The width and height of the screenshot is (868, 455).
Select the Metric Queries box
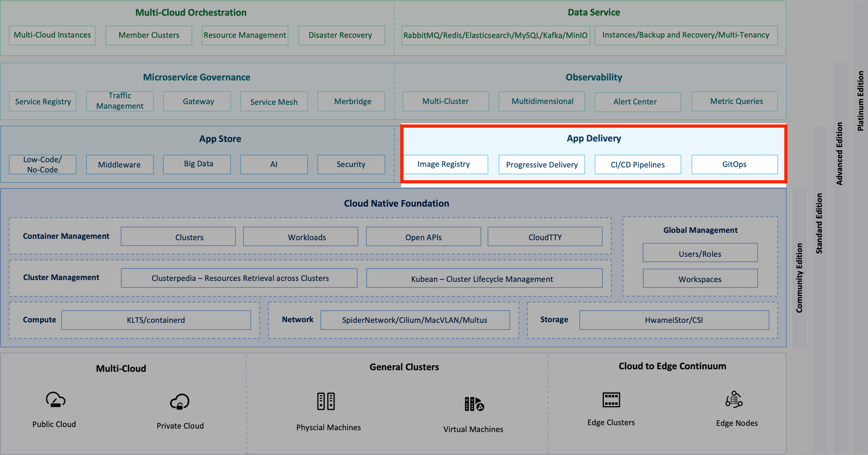click(x=735, y=101)
